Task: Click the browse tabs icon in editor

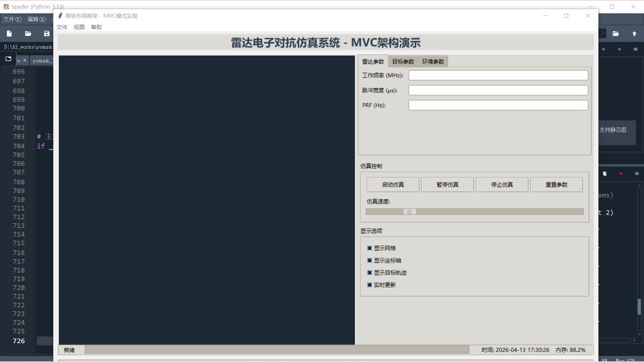Action: (x=8, y=59)
